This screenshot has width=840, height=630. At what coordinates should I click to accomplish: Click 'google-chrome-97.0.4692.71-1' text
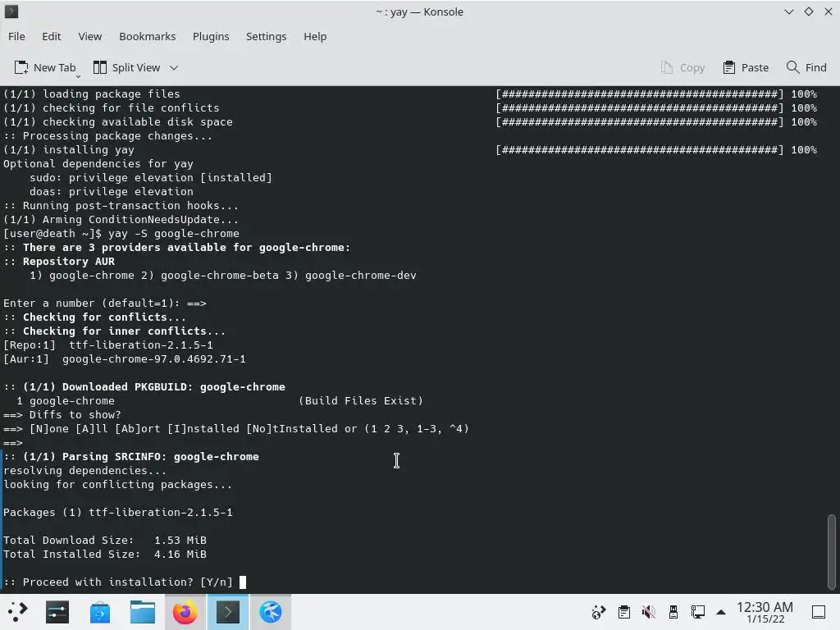(x=153, y=359)
